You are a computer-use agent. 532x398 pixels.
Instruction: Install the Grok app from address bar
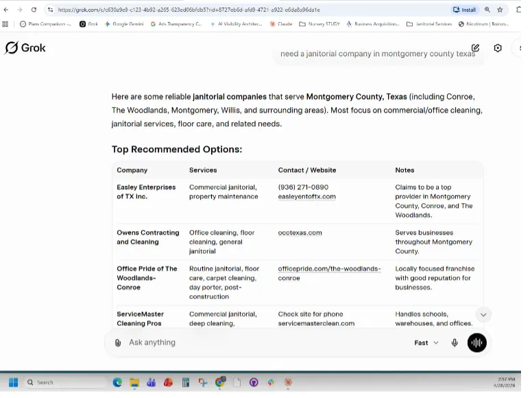[465, 10]
